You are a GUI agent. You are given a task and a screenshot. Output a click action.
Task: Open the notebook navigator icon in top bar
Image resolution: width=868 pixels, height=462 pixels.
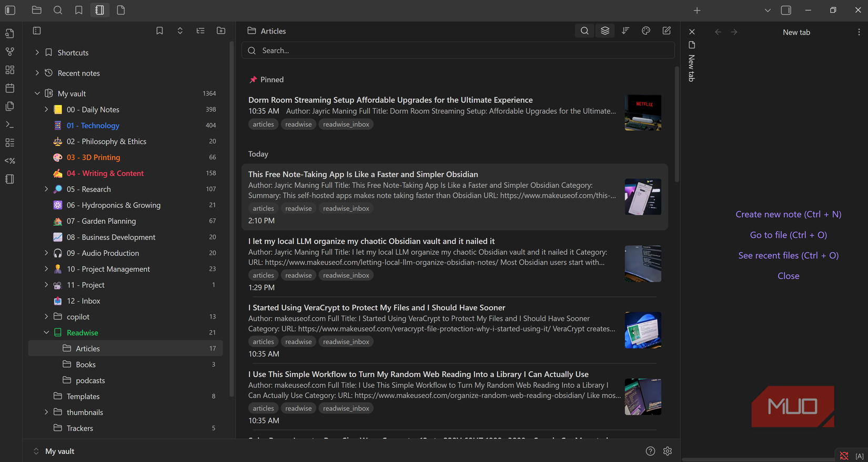[100, 10]
